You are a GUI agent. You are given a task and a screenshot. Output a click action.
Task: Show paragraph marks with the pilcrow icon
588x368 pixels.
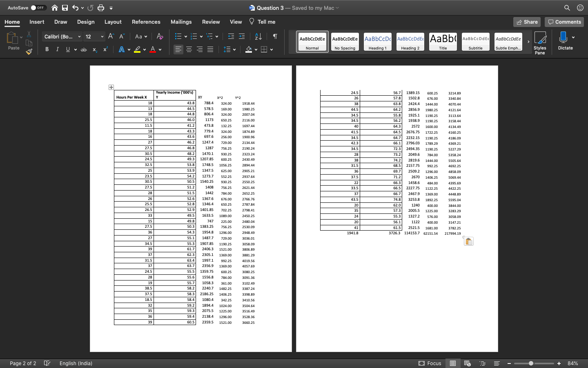pyautogui.click(x=275, y=36)
